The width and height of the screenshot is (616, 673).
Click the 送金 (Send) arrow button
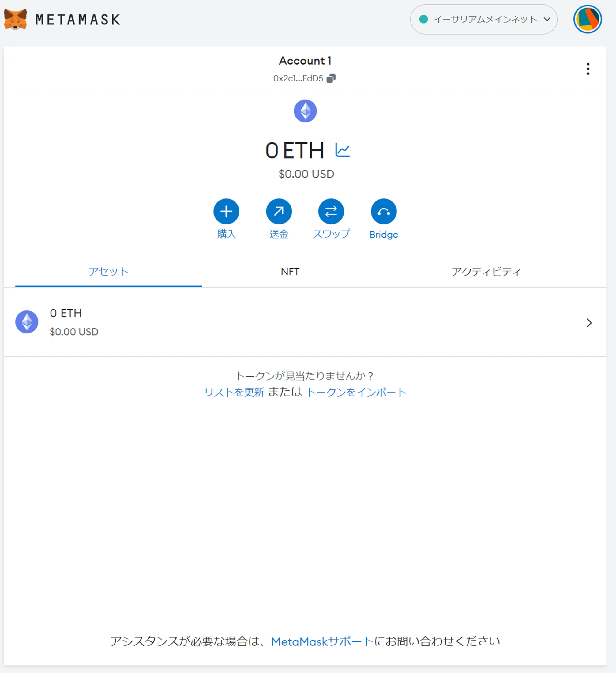point(279,211)
